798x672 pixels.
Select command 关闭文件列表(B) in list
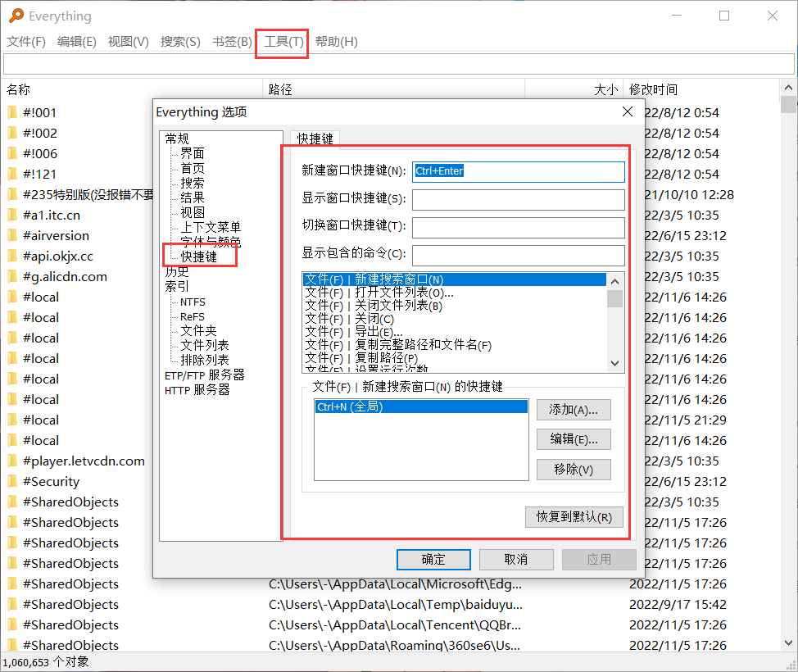pos(454,306)
